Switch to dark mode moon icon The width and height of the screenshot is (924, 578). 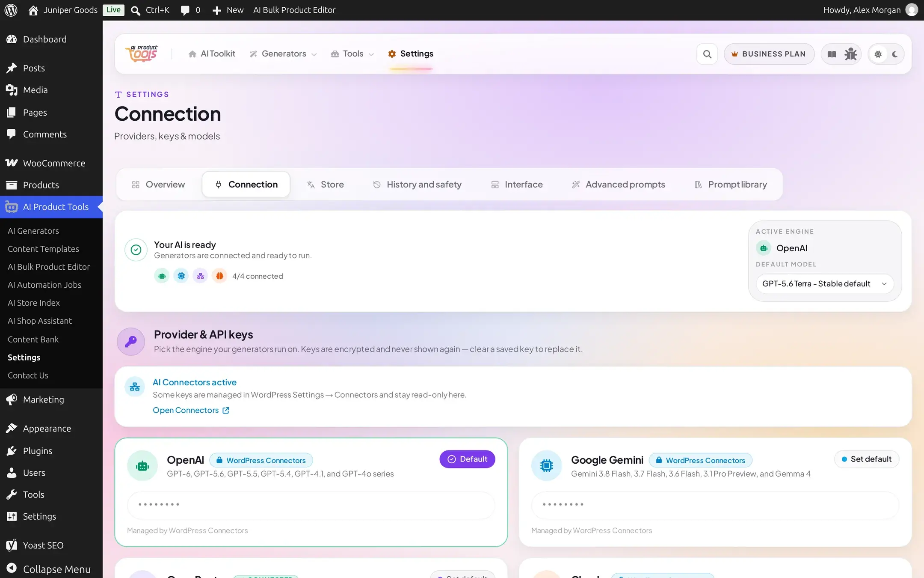[894, 54]
